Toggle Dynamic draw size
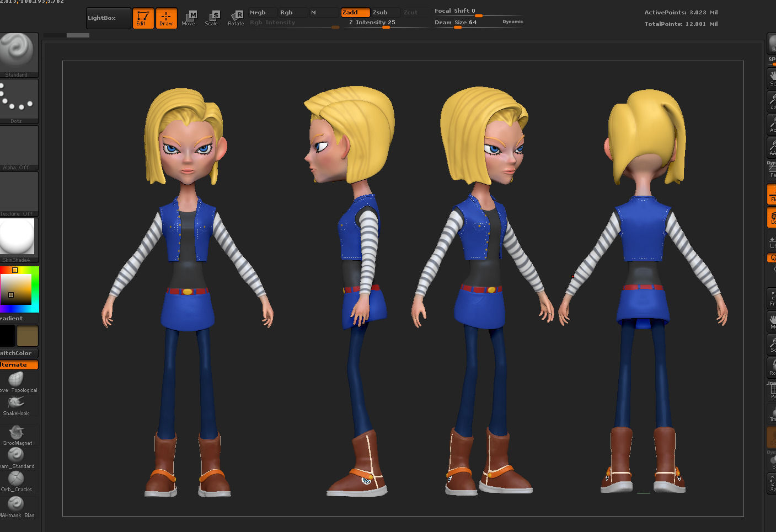Viewport: 776px width, 532px height. (512, 22)
